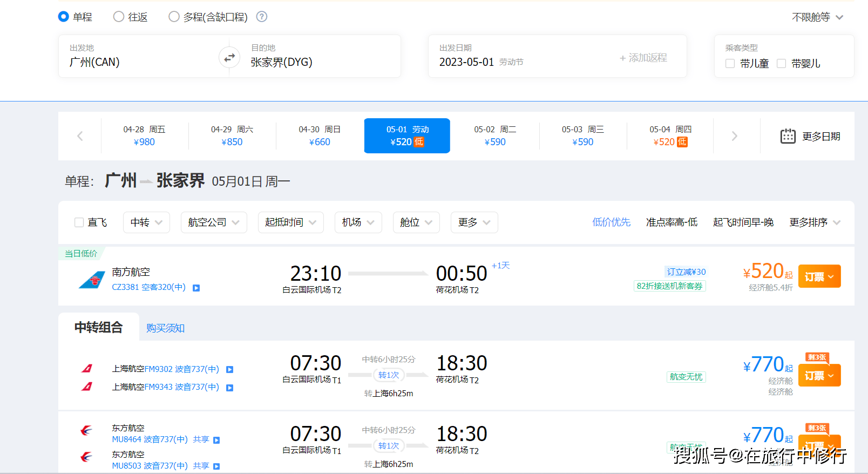Expand the 航空公司 airline filter dropdown
Image resolution: width=868 pixels, height=474 pixels.
click(214, 222)
